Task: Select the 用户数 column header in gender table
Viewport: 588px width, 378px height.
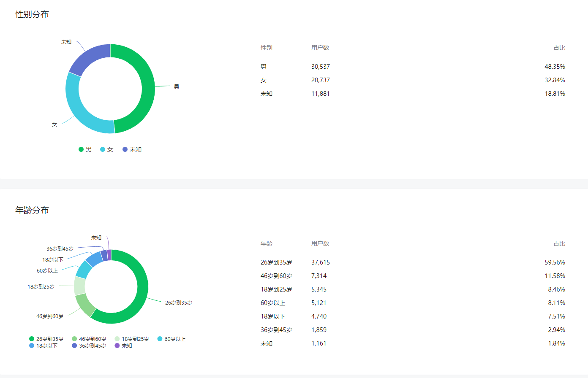Action: tap(320, 48)
